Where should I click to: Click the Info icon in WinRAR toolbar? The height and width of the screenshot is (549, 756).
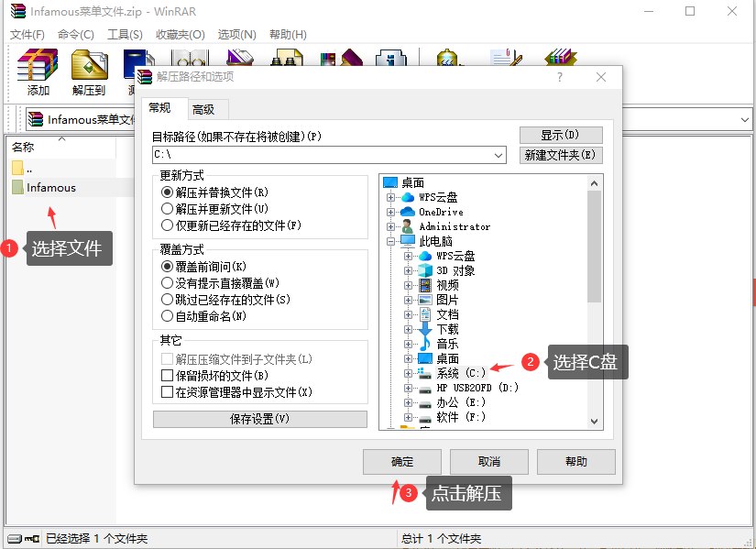coord(391,58)
